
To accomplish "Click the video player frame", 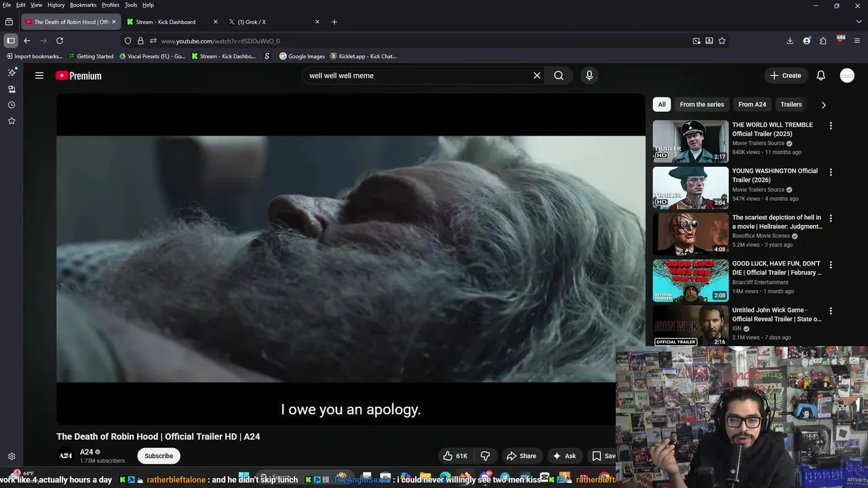I will coord(351,259).
